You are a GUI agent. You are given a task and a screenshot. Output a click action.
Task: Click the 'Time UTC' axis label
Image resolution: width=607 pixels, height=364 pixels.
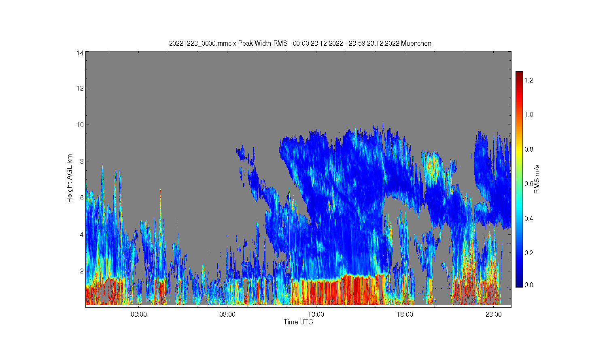pos(298,322)
